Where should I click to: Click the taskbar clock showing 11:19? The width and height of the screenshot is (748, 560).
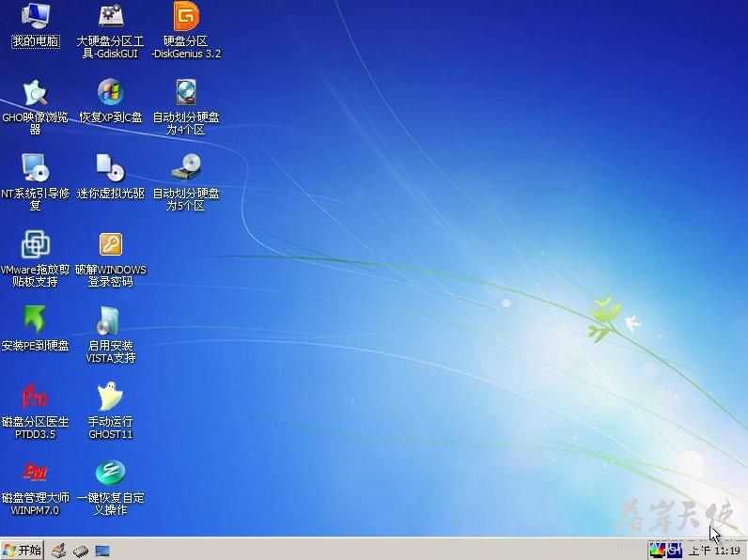[714, 551]
